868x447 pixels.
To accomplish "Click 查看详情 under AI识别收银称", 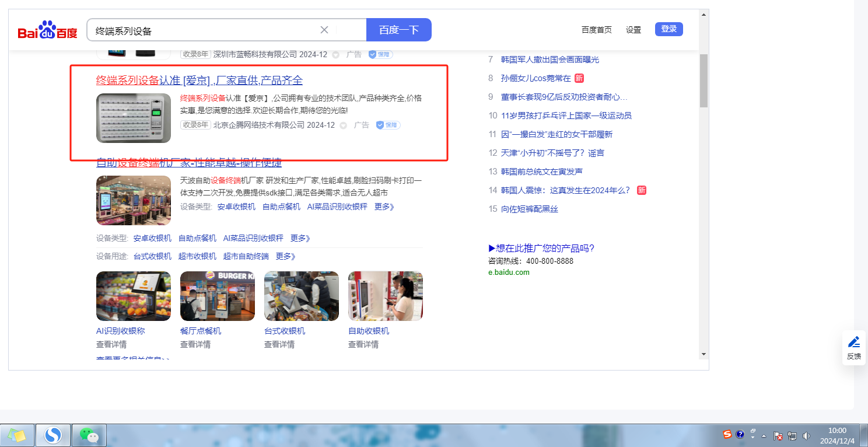I will tap(113, 344).
